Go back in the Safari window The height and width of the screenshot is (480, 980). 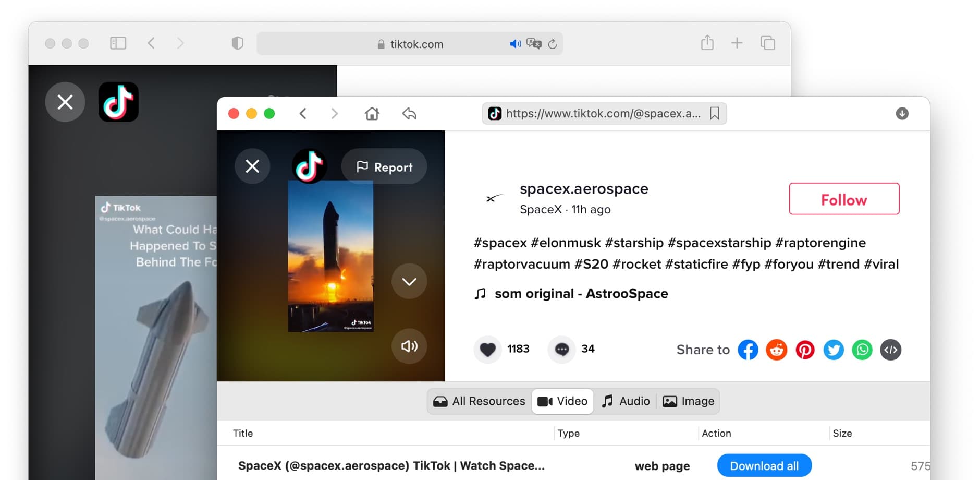point(151,43)
